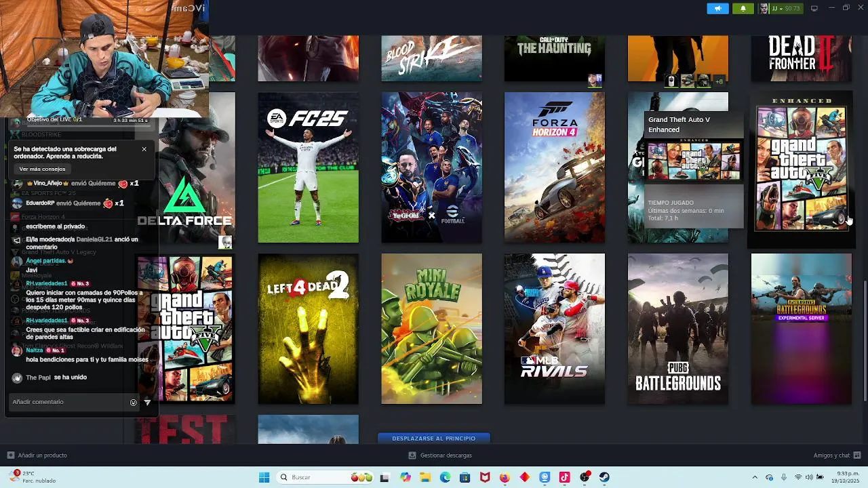Click the microphone tray icon

click(x=784, y=477)
